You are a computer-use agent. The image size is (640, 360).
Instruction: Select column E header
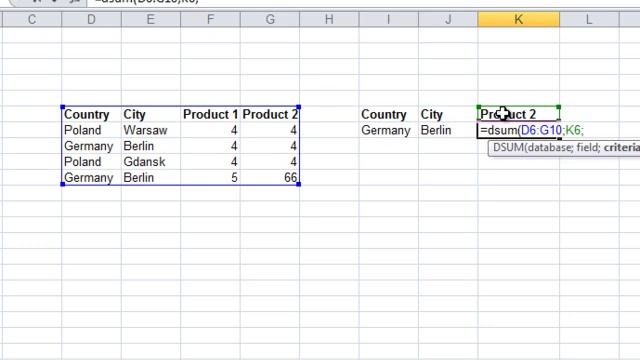(151, 19)
